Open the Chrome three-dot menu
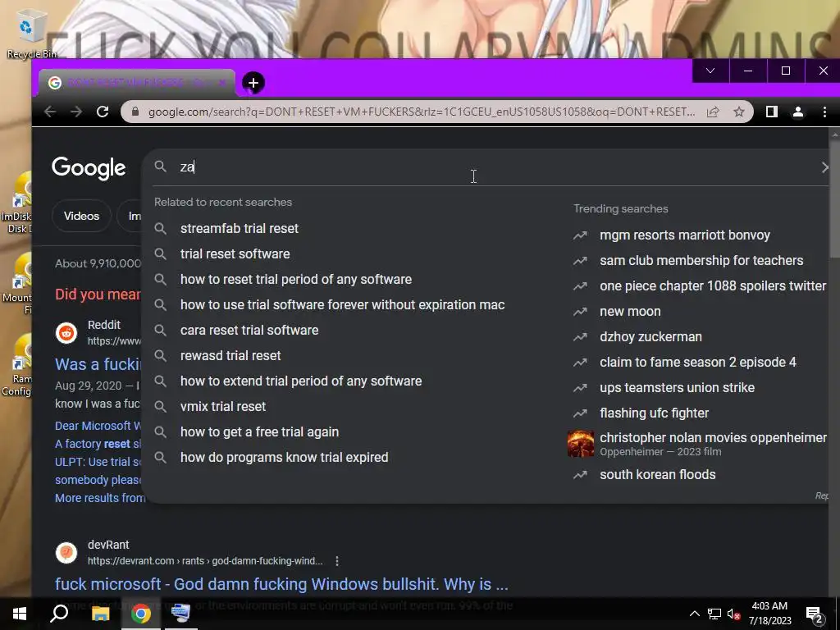The width and height of the screenshot is (840, 630). pos(824,112)
